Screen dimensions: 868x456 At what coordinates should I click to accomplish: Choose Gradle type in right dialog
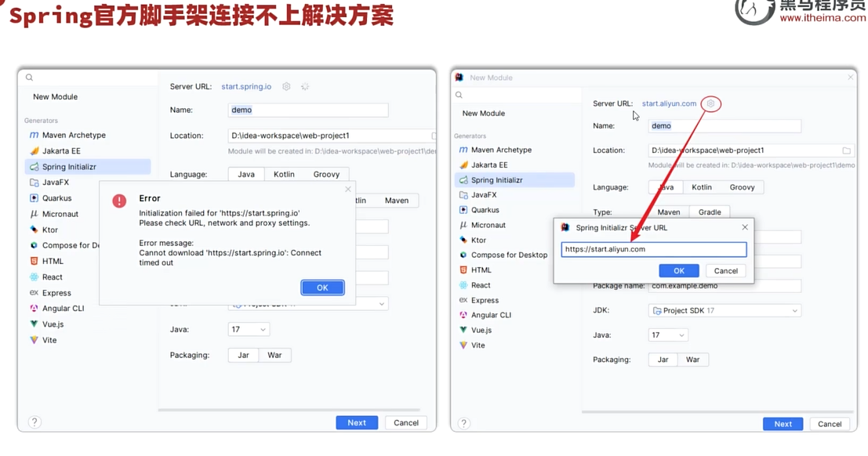pos(710,212)
